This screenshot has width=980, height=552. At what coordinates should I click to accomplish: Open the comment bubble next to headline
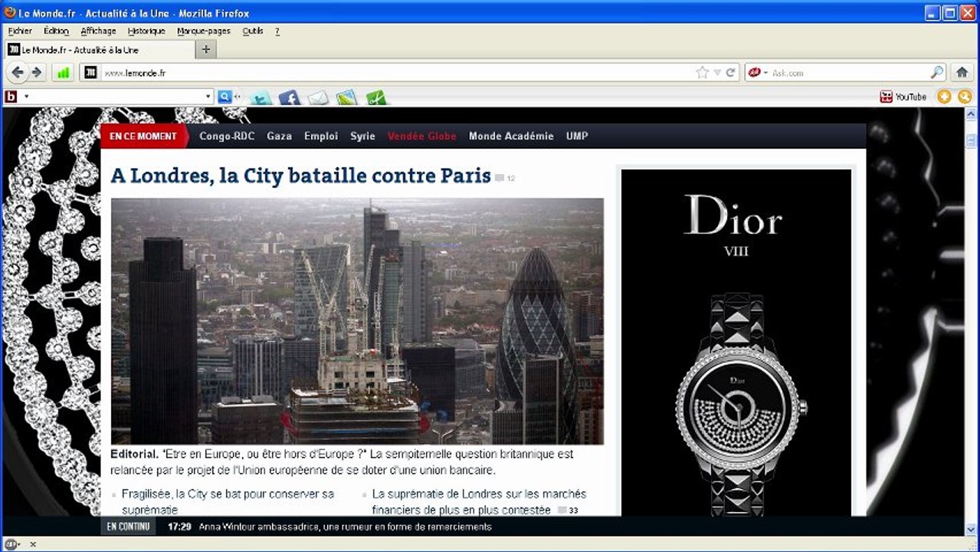500,178
